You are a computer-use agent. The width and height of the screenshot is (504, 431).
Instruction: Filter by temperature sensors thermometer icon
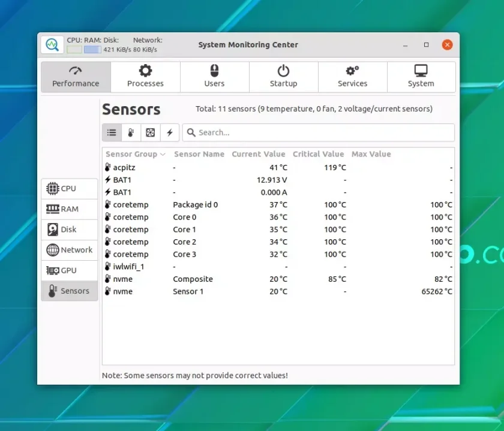point(131,132)
